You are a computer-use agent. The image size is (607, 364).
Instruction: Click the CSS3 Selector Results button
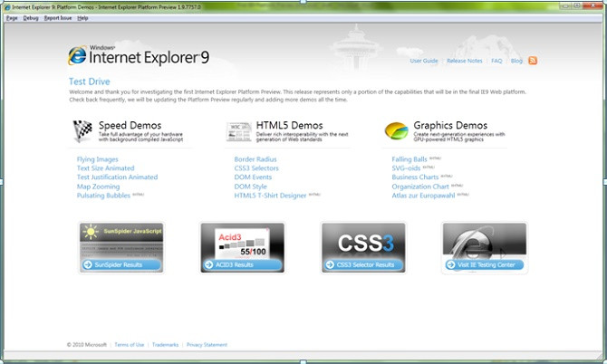click(363, 264)
